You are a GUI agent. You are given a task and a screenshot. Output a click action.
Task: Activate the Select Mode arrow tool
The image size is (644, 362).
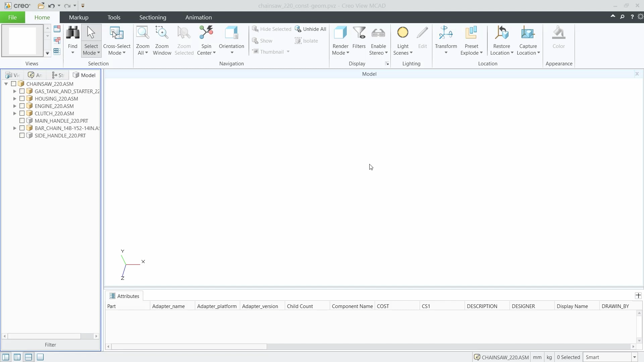point(91,33)
